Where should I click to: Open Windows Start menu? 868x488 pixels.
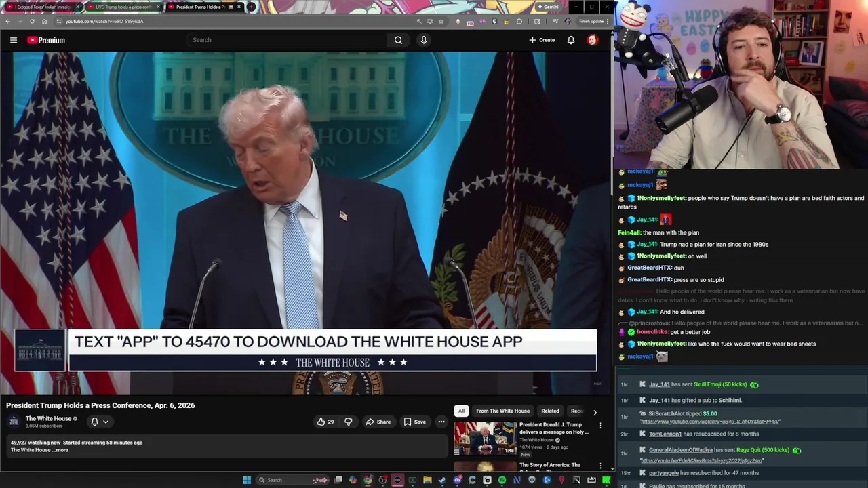pos(247,480)
